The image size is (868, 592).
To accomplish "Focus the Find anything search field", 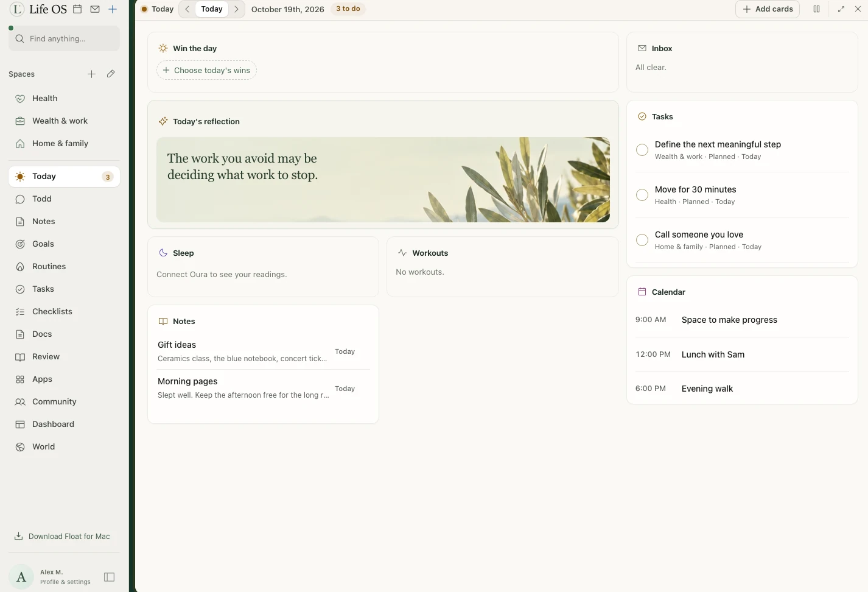I will (64, 38).
